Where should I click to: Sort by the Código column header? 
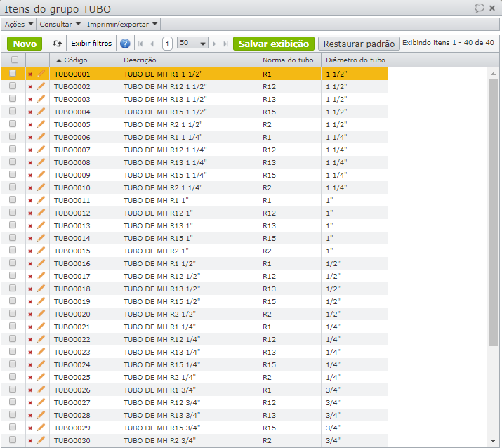84,60
